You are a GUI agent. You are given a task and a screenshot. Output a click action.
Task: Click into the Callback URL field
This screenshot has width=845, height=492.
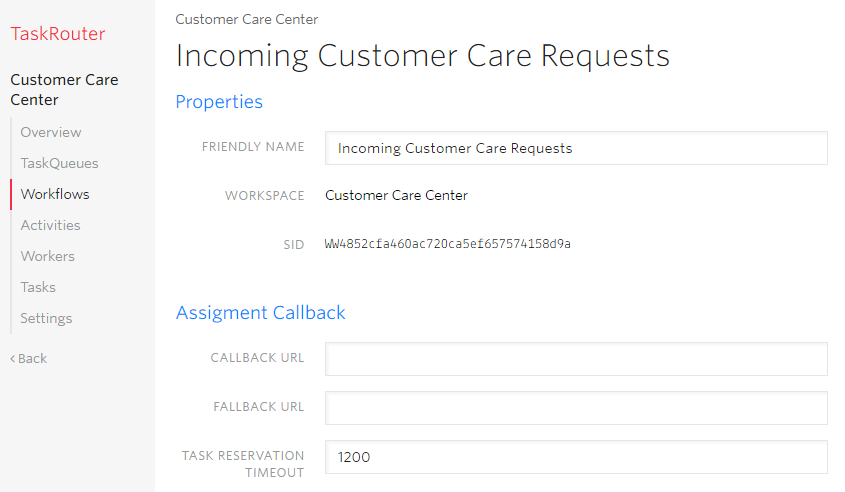click(576, 359)
